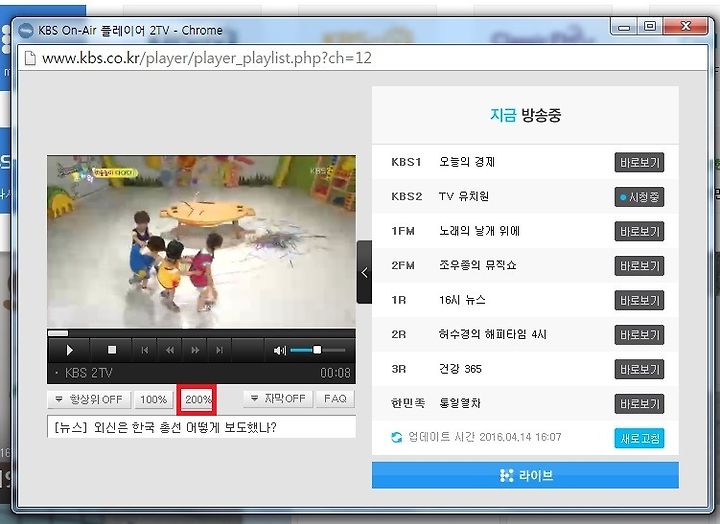Open 한민족 통일열차 with 바로보기
This screenshot has width=720, height=524.
tap(639, 404)
